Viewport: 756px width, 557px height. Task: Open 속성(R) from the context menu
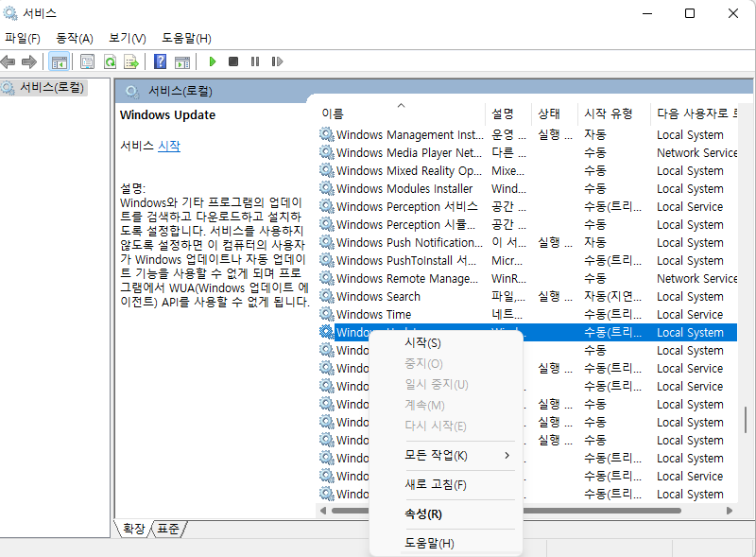click(x=446, y=514)
